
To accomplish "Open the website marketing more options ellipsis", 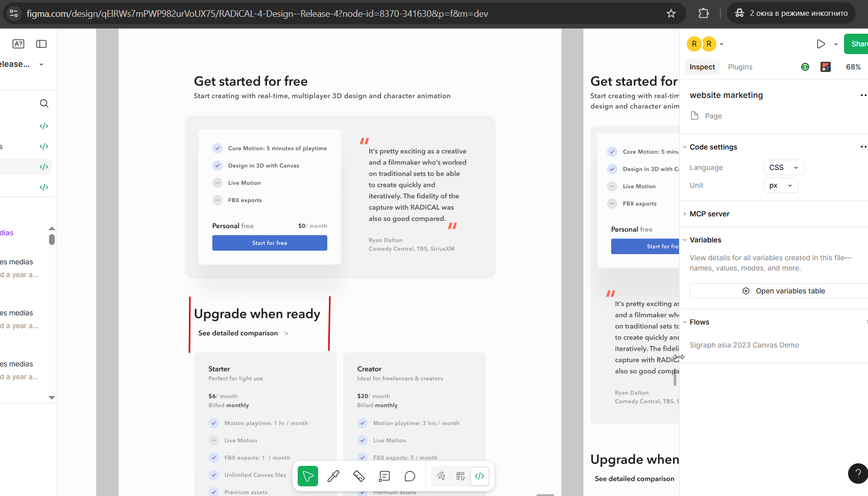I will (863, 95).
